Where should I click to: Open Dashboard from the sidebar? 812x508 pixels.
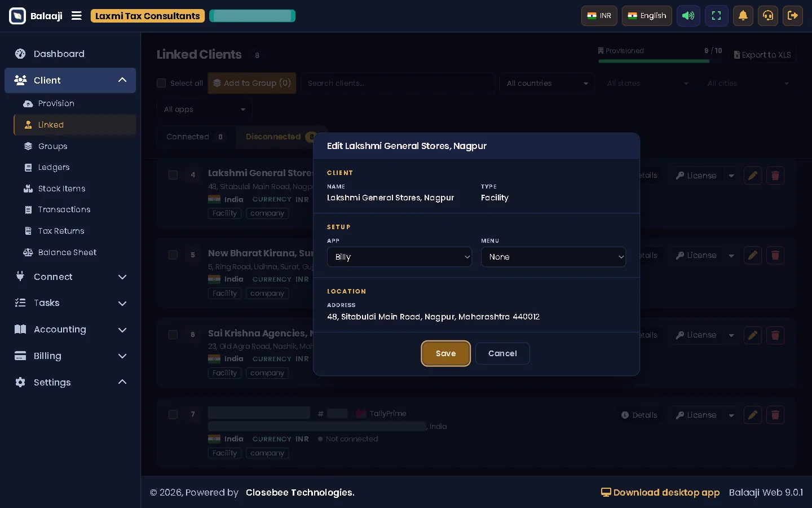pos(70,54)
